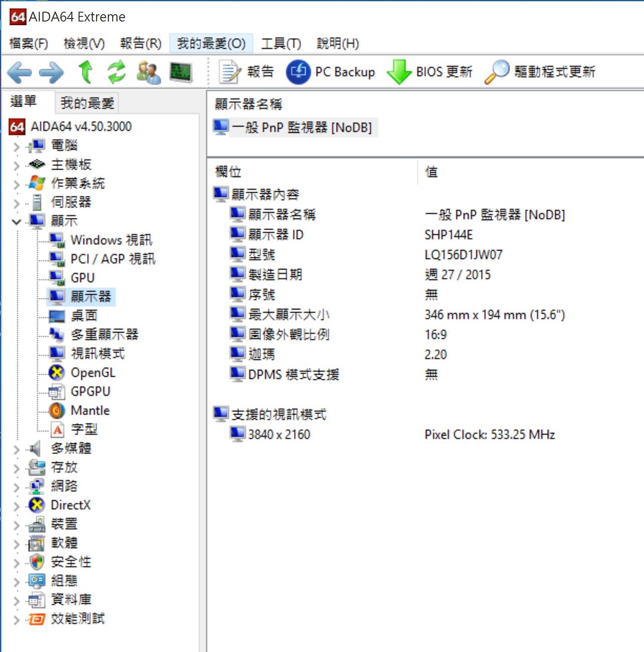Image resolution: width=644 pixels, height=652 pixels.
Task: Expand the 主機板 tree node
Action: pyautogui.click(x=17, y=166)
